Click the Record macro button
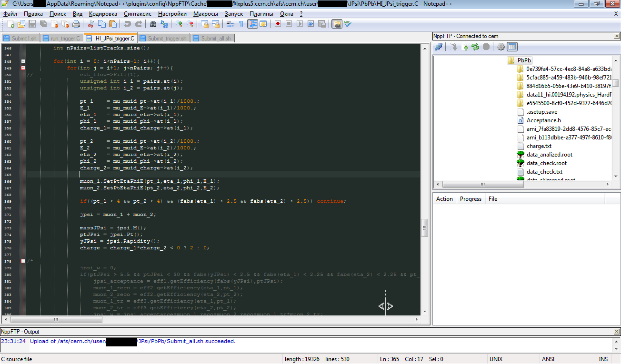This screenshot has width=621, height=364. (x=277, y=24)
